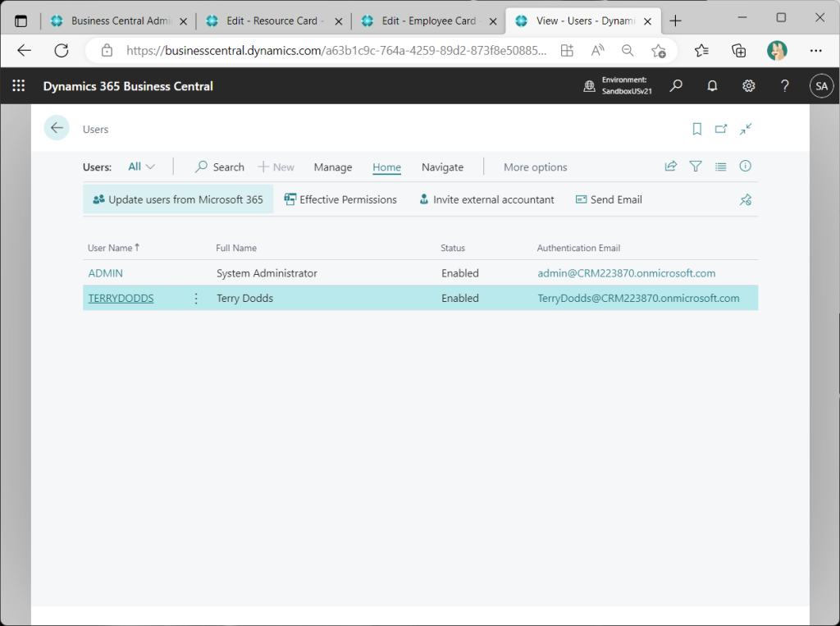Show row actions for TERRYDODDS

pyautogui.click(x=196, y=299)
